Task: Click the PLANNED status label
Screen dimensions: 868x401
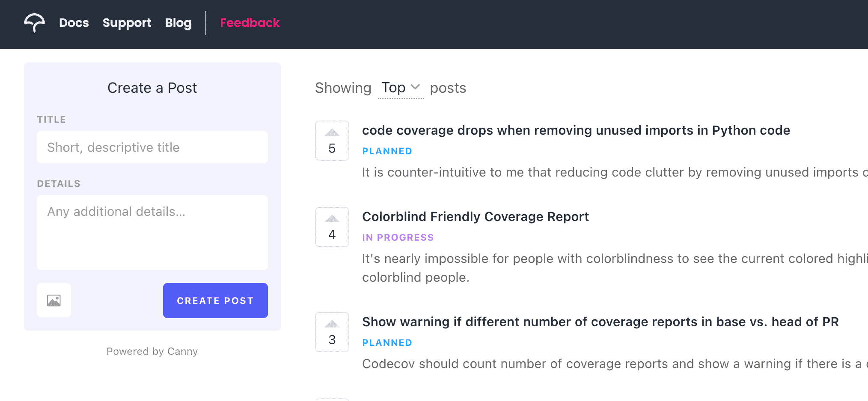Action: 387,151
